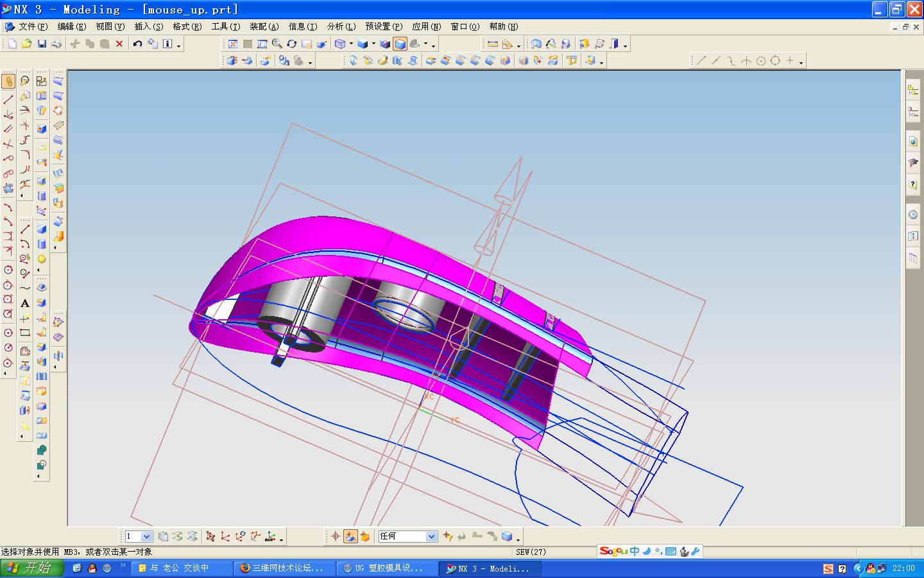Click the NX 3 - Modeli taskbar button
Viewport: 924px width, 578px height.
[x=491, y=568]
